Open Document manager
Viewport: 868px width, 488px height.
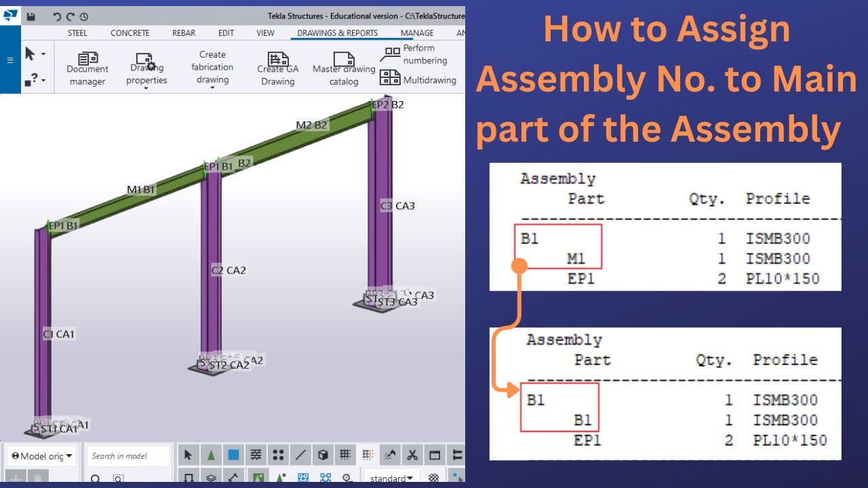(87, 69)
